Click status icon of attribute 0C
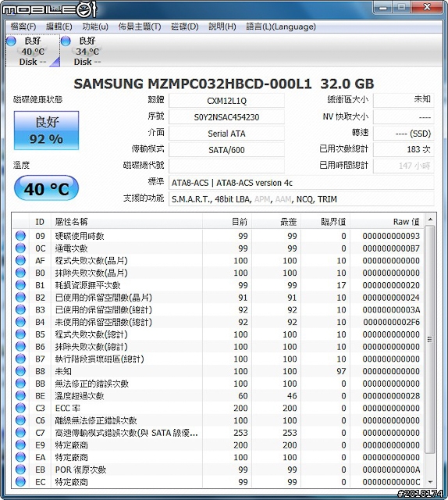 [x=20, y=248]
